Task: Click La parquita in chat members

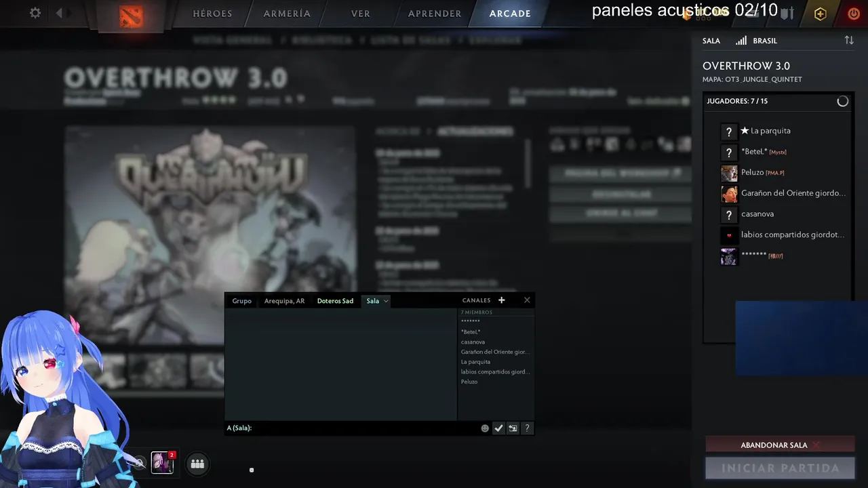Action: pyautogui.click(x=475, y=362)
